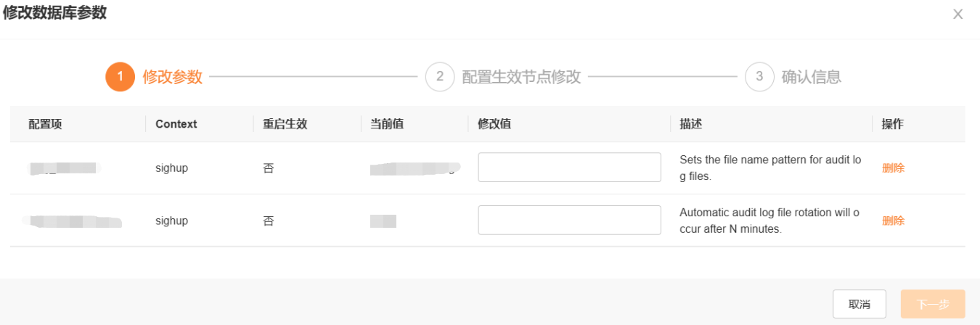Click the 下一步 button
Image resolution: width=980 pixels, height=325 pixels.
[933, 304]
